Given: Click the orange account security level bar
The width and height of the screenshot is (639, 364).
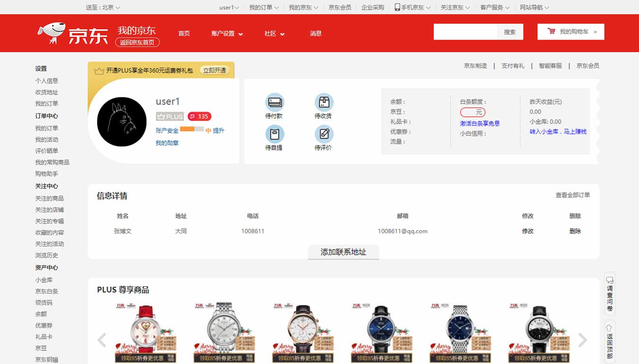Looking at the screenshot, I should pos(192,129).
